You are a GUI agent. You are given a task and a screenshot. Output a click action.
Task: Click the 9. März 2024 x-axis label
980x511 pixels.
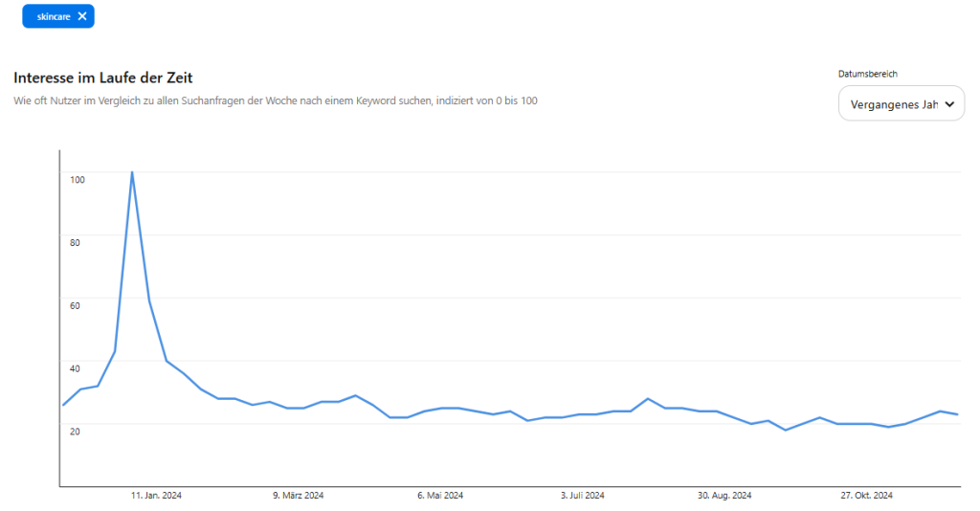299,496
